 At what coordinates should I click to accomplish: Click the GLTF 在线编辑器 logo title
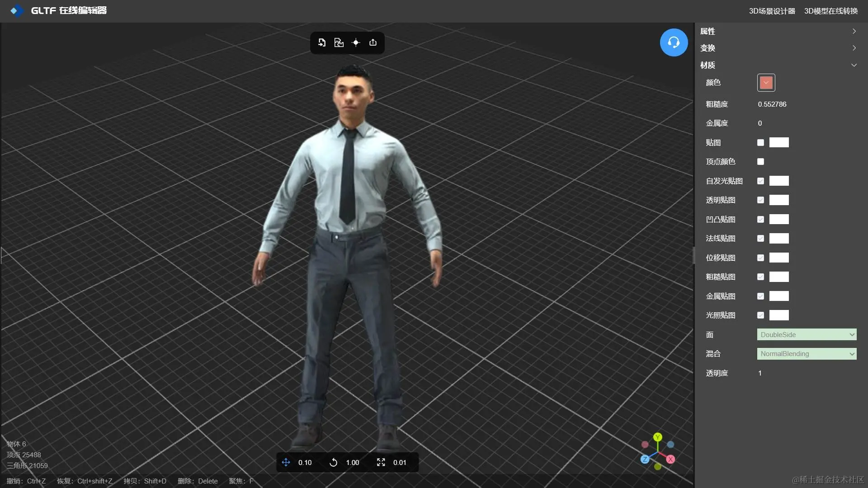68,10
